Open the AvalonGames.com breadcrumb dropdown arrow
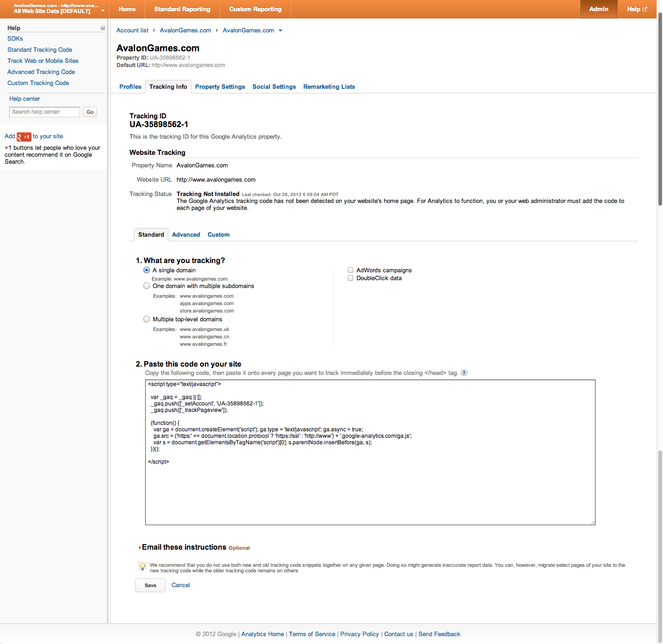 coord(280,31)
